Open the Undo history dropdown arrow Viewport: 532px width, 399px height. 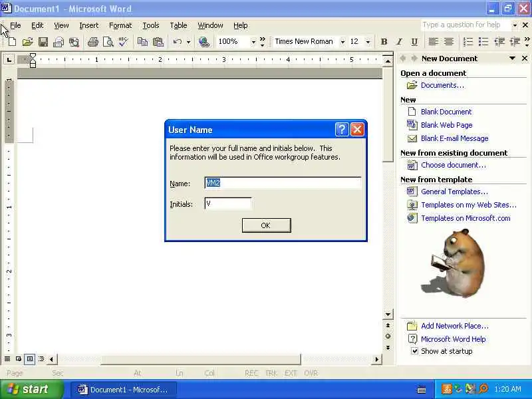tap(188, 42)
